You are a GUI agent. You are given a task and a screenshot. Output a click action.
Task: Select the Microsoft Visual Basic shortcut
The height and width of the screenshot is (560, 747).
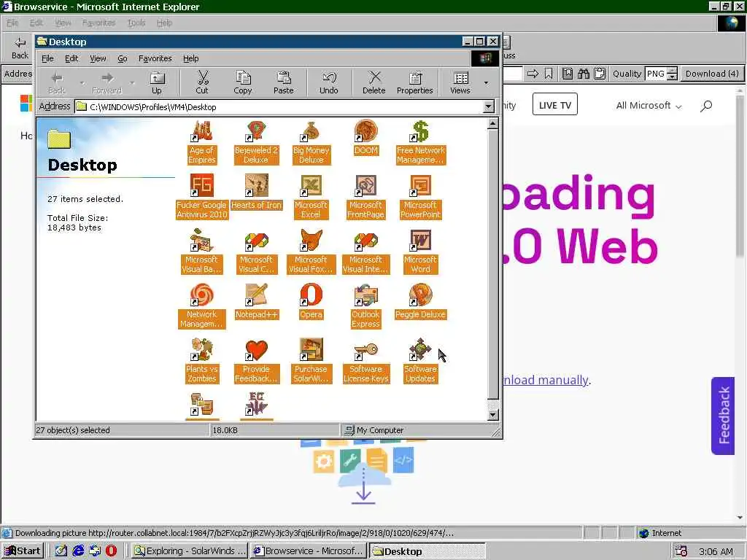click(201, 252)
